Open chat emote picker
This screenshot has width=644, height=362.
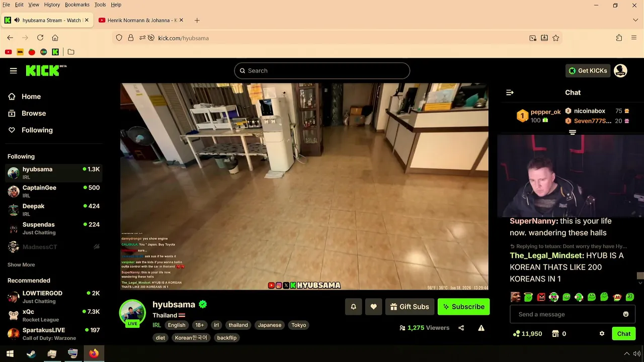(626, 314)
